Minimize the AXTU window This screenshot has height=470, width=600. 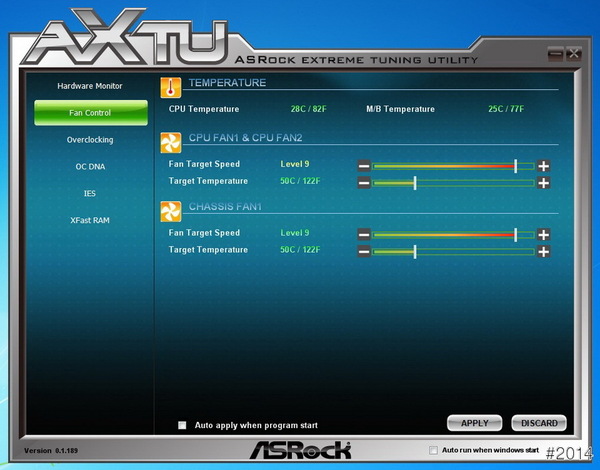556,54
